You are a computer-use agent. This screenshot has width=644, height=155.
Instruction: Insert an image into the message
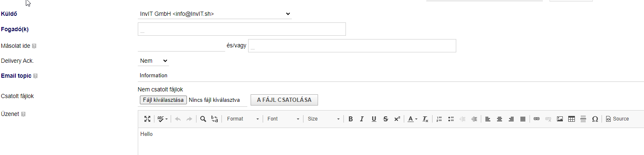(x=560, y=119)
